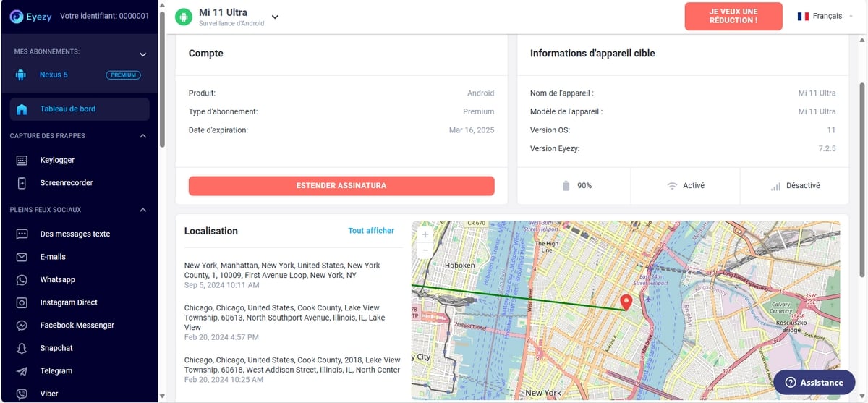Click the Premium badge next to Nexus 5
Viewport: 868px width, 403px height.
[x=124, y=75]
